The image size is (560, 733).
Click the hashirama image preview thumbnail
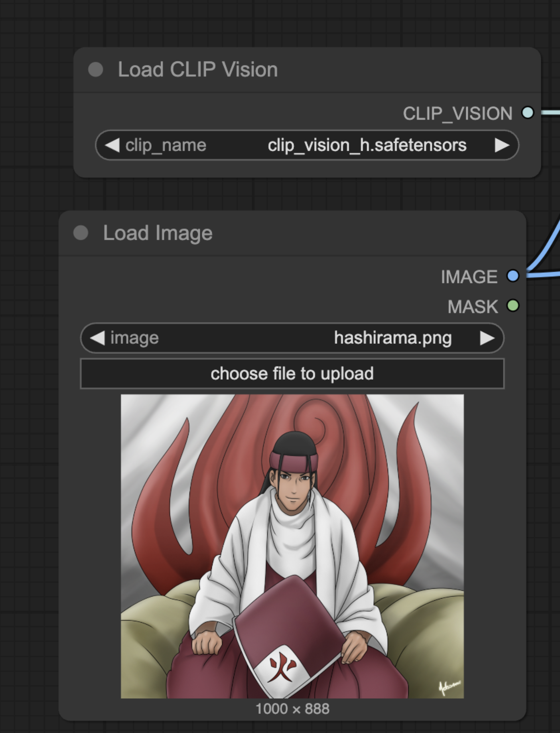292,546
